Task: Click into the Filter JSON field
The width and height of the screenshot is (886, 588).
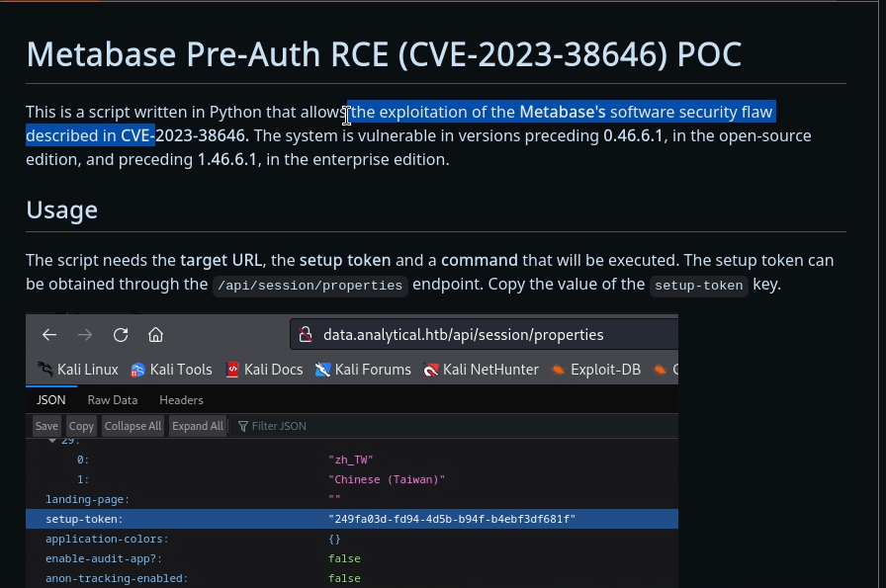Action: [x=452, y=426]
